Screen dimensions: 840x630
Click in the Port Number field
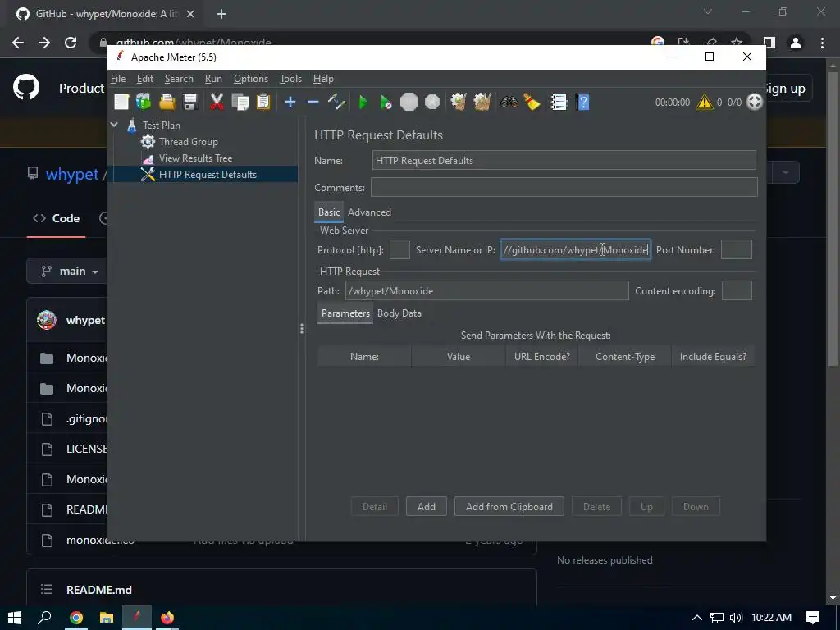737,249
